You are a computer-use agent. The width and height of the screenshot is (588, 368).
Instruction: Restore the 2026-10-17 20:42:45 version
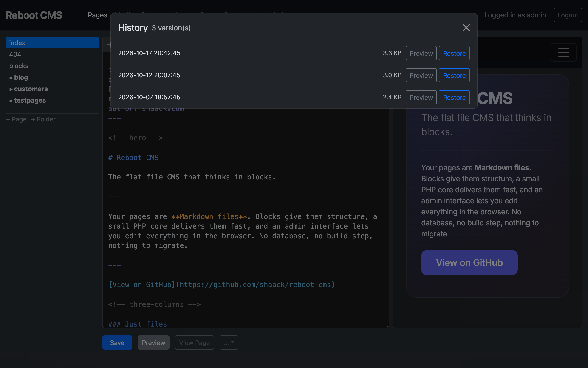click(x=454, y=53)
